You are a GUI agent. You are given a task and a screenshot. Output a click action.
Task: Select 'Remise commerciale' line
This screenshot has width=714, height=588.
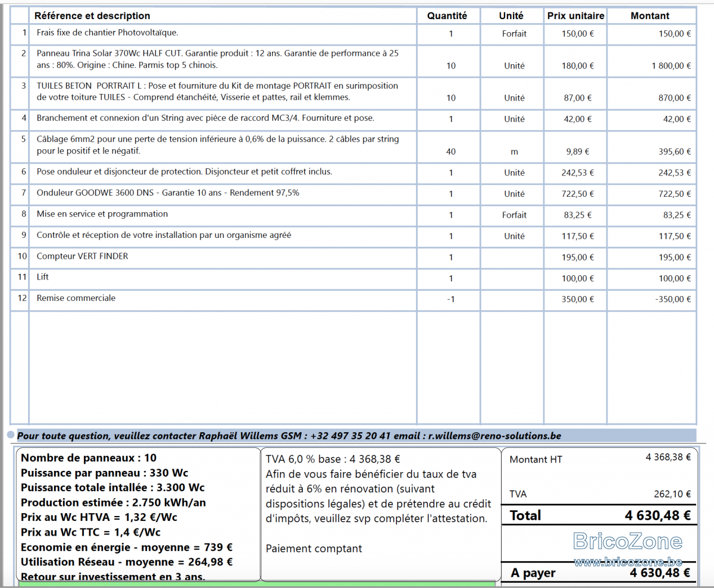coord(76,298)
